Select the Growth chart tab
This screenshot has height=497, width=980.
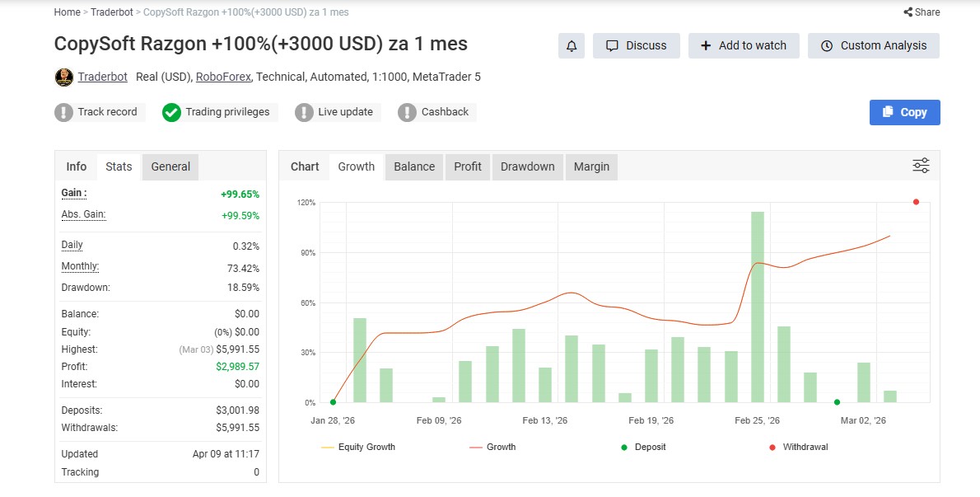point(357,166)
